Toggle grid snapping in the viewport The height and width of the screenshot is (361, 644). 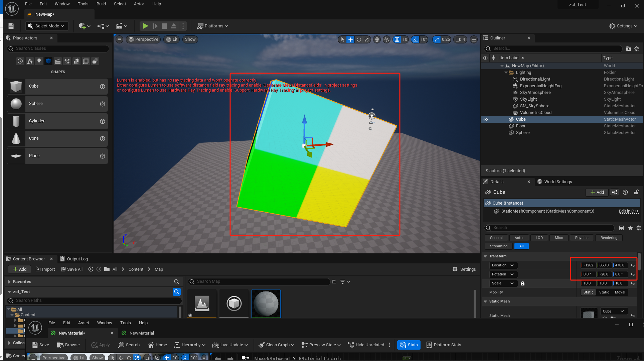(x=397, y=39)
